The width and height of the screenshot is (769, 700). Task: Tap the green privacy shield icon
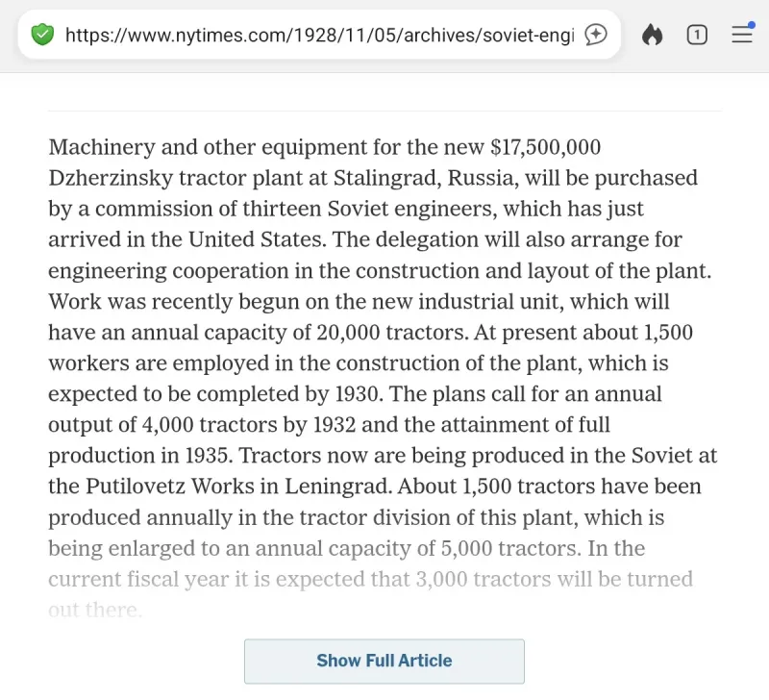[42, 35]
